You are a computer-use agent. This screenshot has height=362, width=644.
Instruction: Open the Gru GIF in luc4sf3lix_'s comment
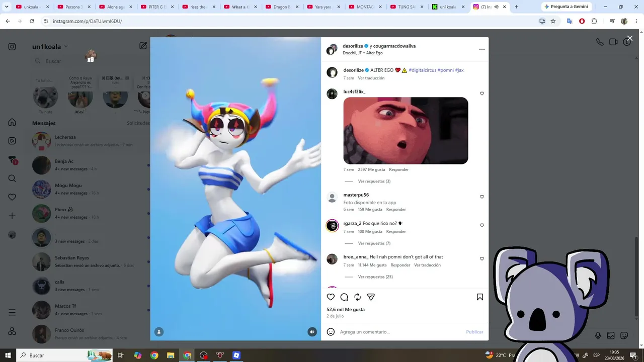tap(406, 131)
